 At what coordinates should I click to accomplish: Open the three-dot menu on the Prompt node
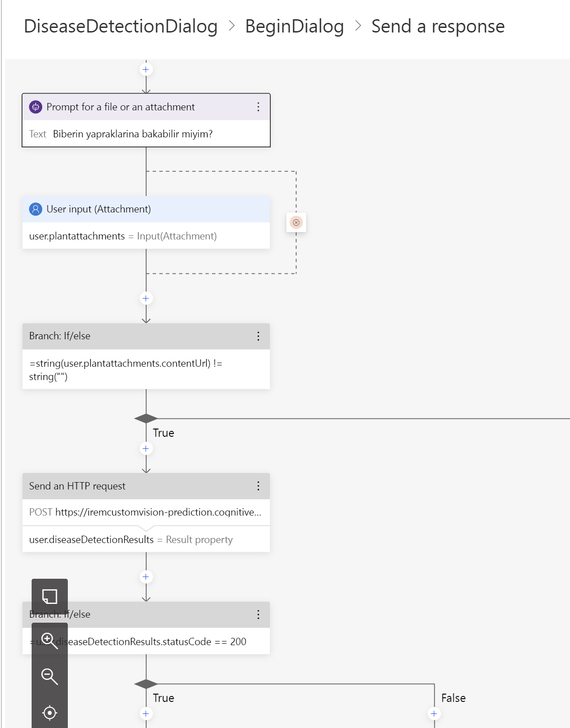258,107
